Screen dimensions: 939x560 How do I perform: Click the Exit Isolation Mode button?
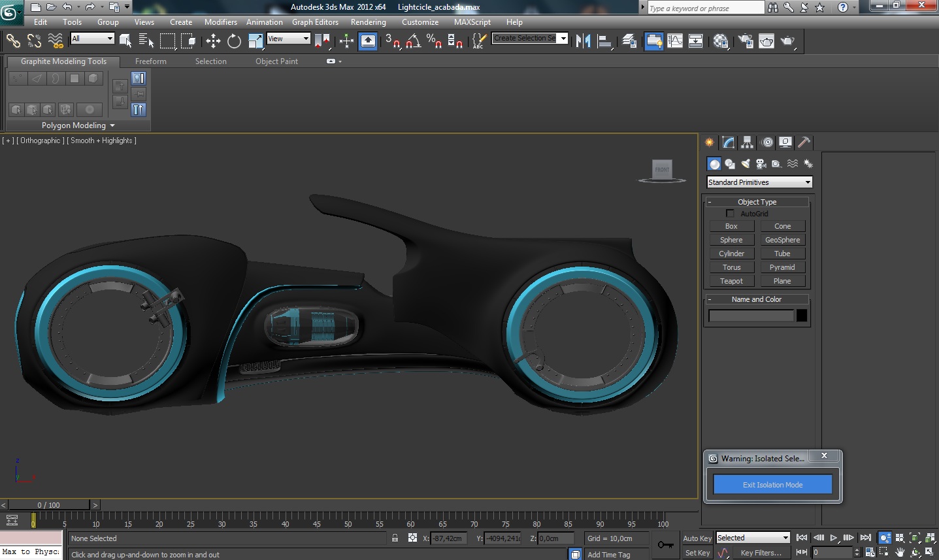coord(772,485)
